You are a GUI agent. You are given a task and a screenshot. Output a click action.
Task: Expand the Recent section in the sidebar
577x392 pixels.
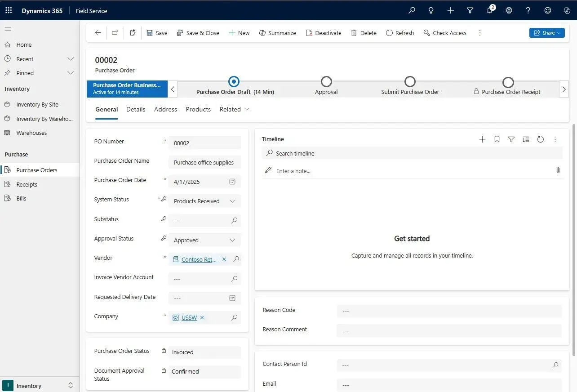[x=71, y=58]
